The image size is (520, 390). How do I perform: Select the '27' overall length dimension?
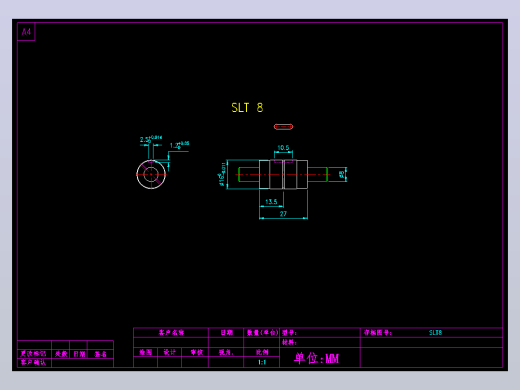click(x=283, y=214)
